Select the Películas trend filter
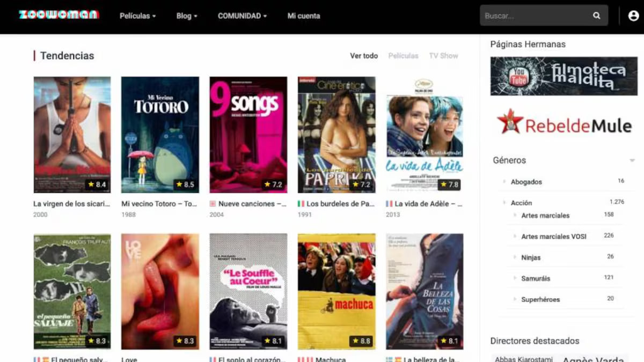 point(403,56)
